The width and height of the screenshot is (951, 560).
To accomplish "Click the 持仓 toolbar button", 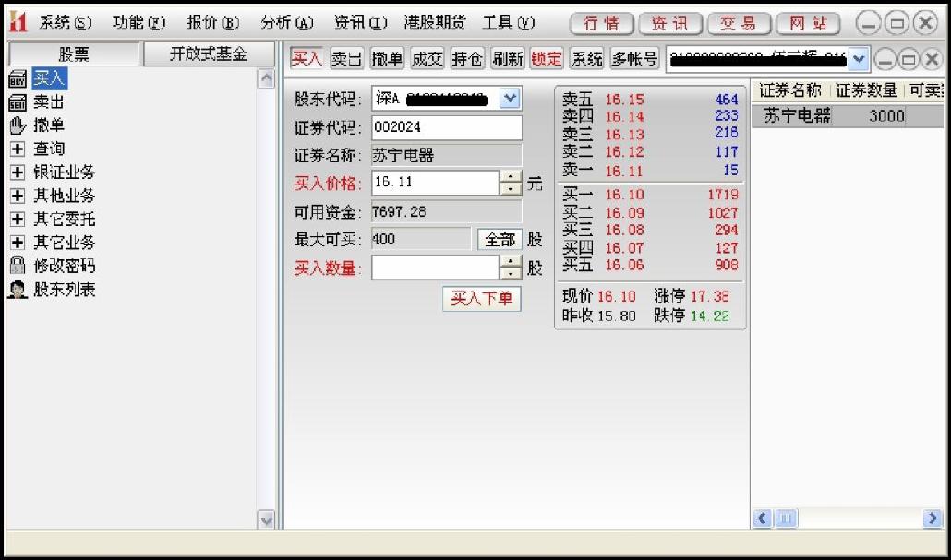I will click(x=467, y=59).
